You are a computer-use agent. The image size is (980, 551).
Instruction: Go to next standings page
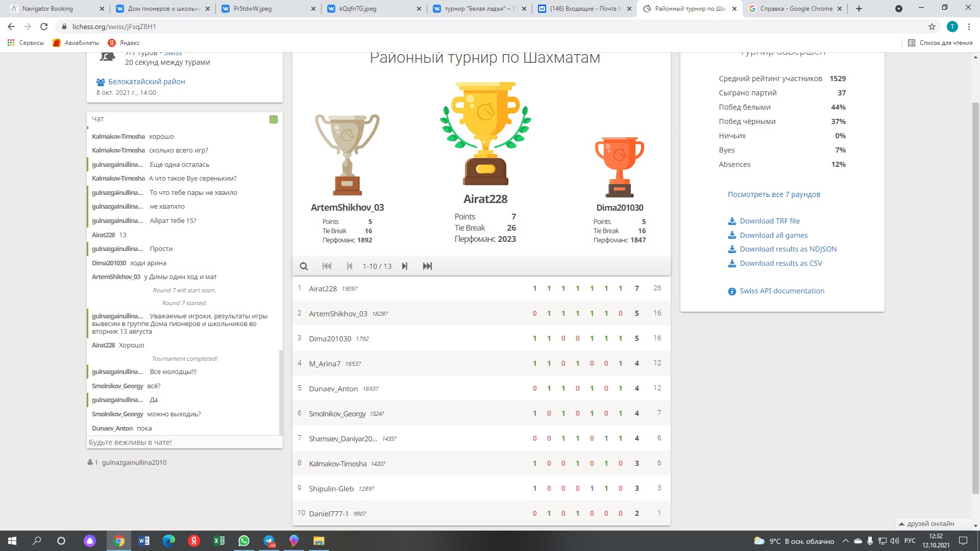pyautogui.click(x=404, y=266)
